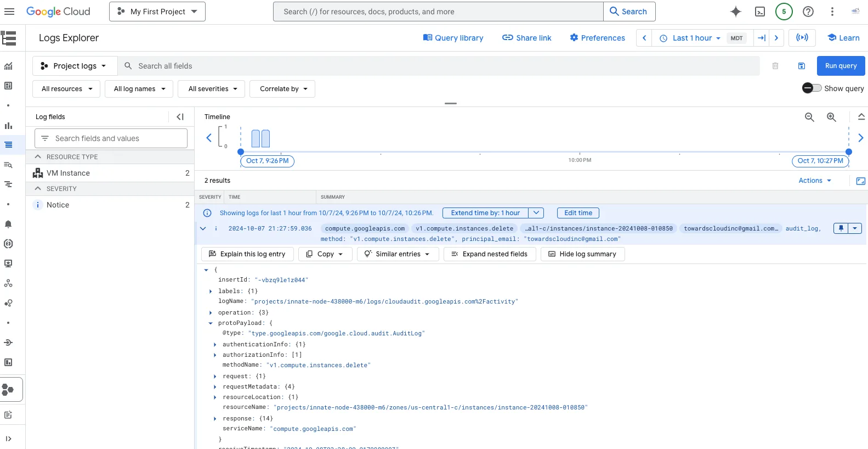The width and height of the screenshot is (868, 449).
Task: Open the notifications badge showing 5
Action: [784, 12]
